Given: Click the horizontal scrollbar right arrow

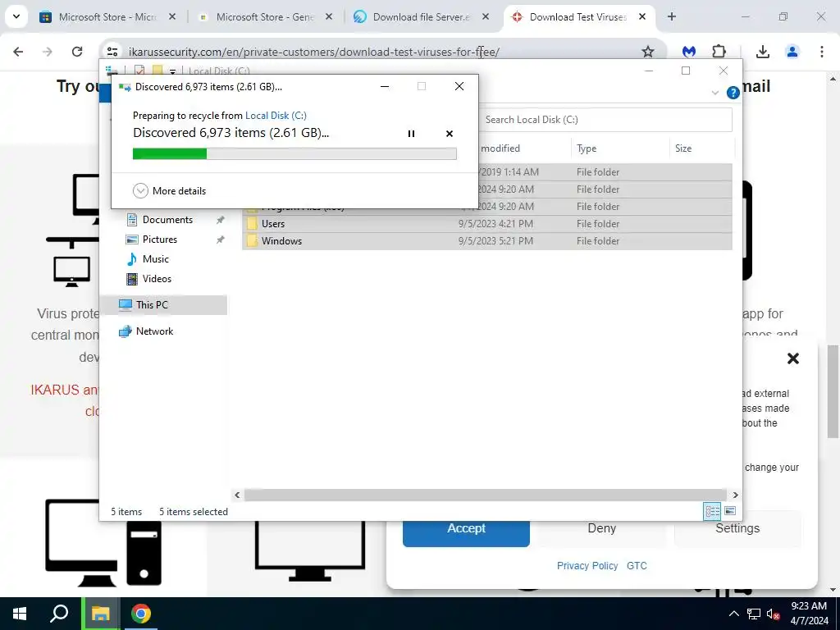Looking at the screenshot, I should pos(735,495).
